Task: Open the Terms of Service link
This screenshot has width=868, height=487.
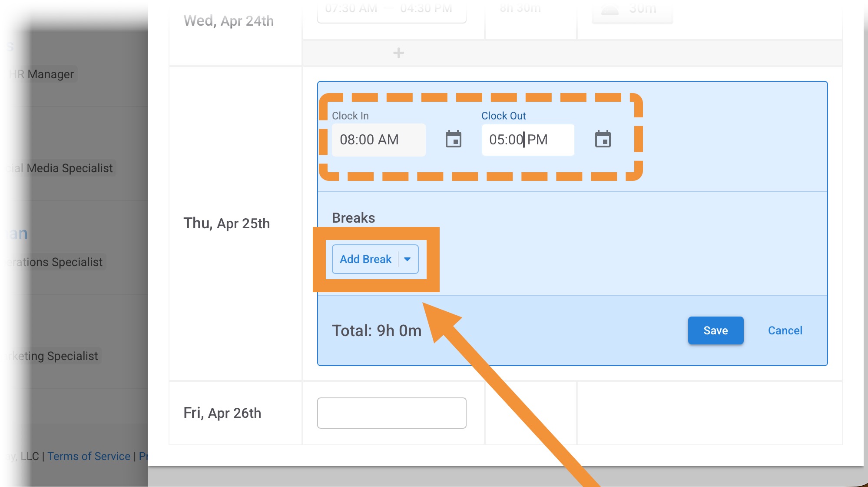Action: tap(89, 456)
